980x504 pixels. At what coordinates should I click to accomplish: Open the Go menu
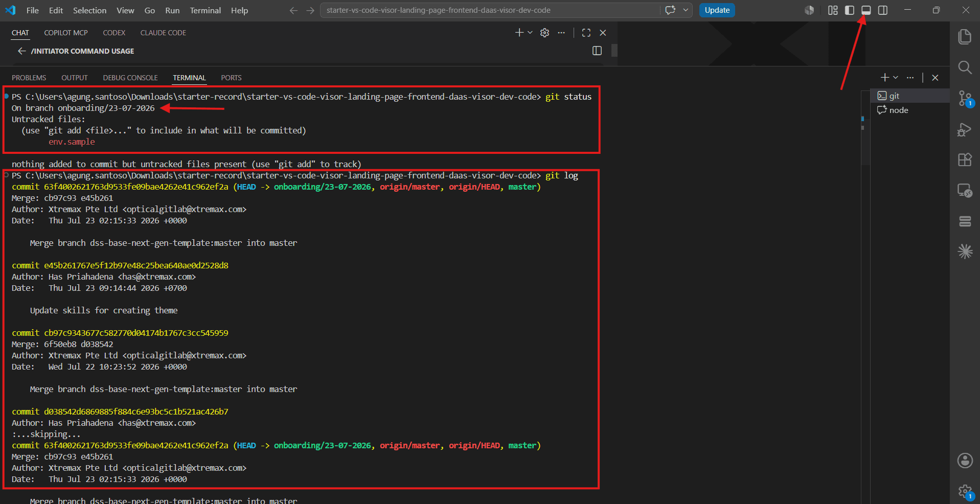click(150, 10)
